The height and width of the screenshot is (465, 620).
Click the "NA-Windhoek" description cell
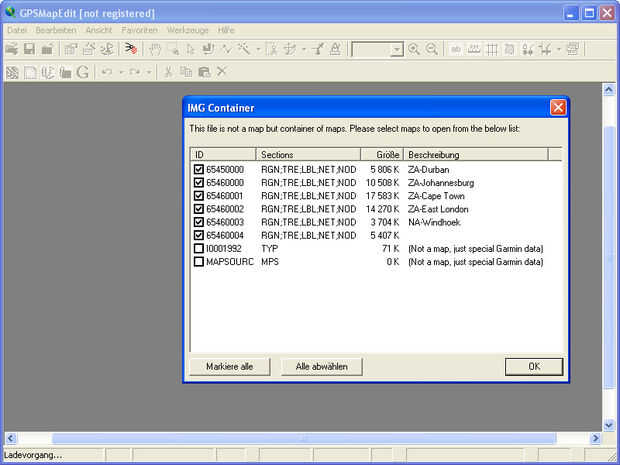pos(434,222)
